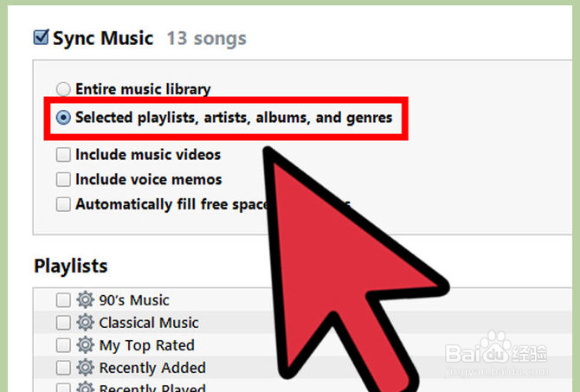Click the My Top Rated playlist name
This screenshot has height=392, width=580.
[146, 346]
